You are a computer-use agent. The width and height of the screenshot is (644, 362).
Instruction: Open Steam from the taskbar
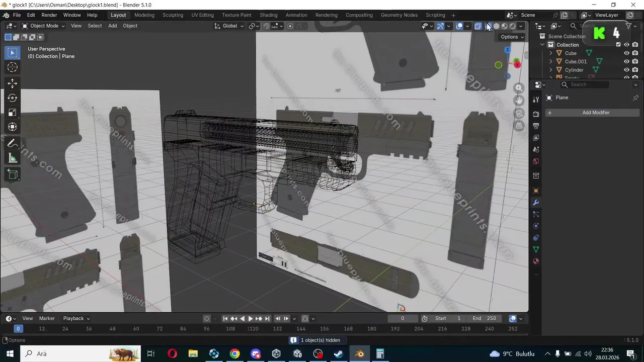(x=339, y=353)
